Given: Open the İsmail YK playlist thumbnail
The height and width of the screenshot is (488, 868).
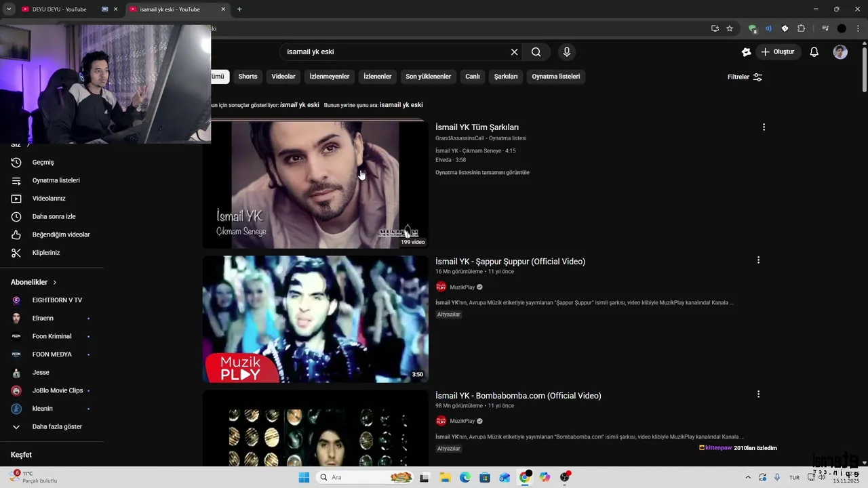Looking at the screenshot, I should [315, 184].
